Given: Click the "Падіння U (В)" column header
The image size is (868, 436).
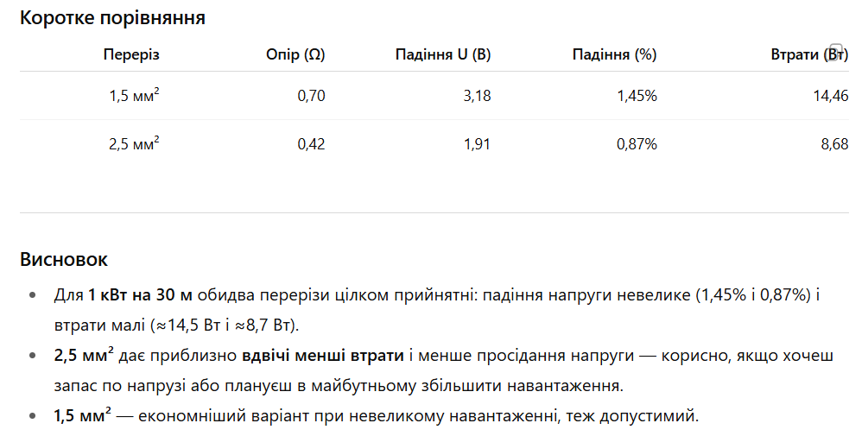Looking at the screenshot, I should 443,54.
